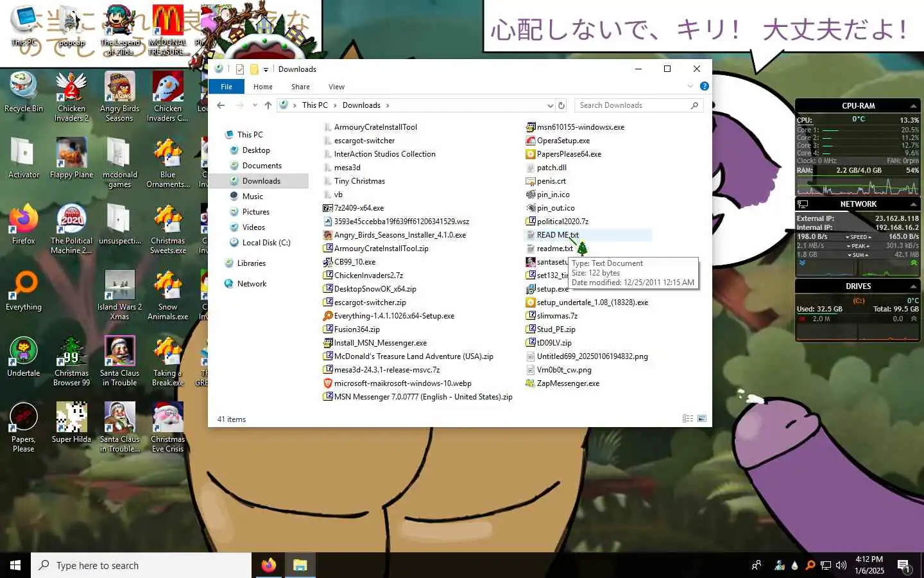Launch Chicken Invaders 2 desktop shortcut
924x578 pixels.
[x=71, y=96]
